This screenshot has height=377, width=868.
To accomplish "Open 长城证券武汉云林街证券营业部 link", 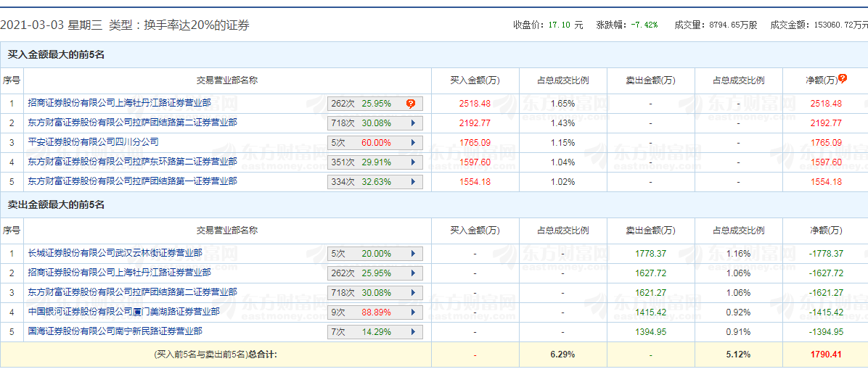I will (115, 253).
